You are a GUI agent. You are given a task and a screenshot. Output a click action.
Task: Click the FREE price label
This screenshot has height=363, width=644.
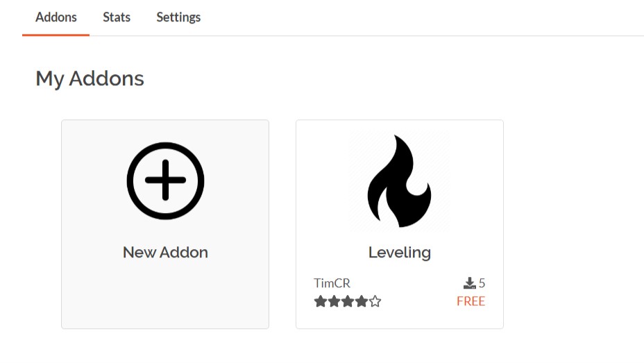click(471, 301)
